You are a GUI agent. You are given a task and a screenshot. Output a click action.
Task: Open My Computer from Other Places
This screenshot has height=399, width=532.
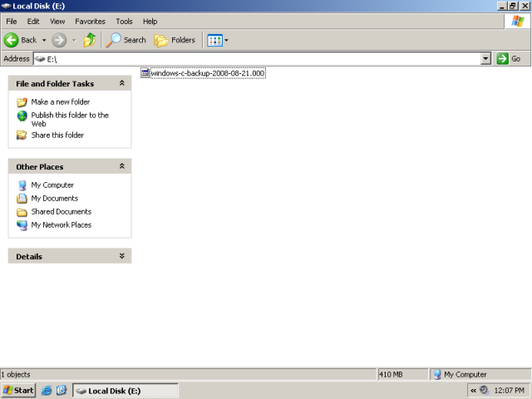coord(52,185)
